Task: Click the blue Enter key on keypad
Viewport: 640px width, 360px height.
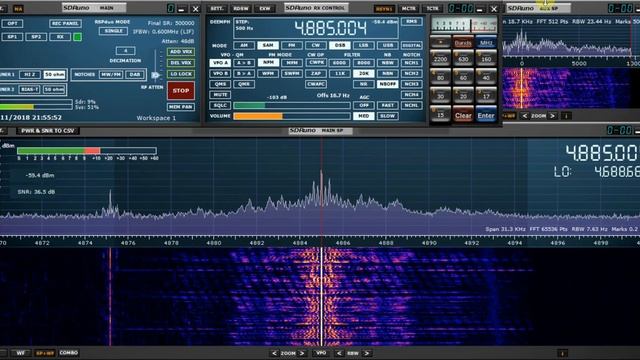Action: coord(486,115)
